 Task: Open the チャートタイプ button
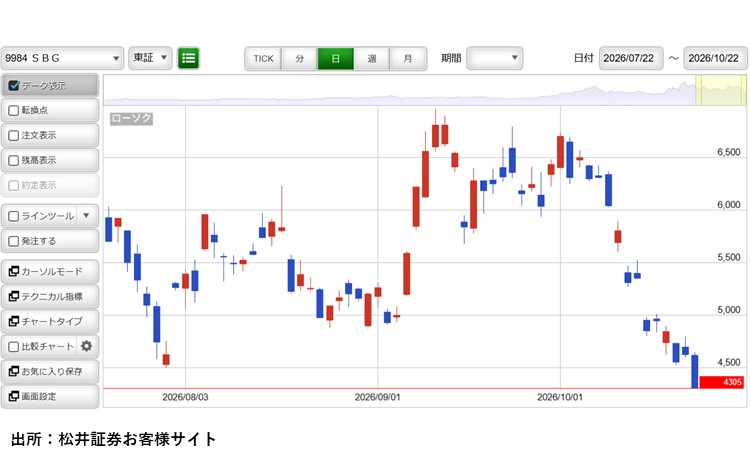[x=50, y=321]
